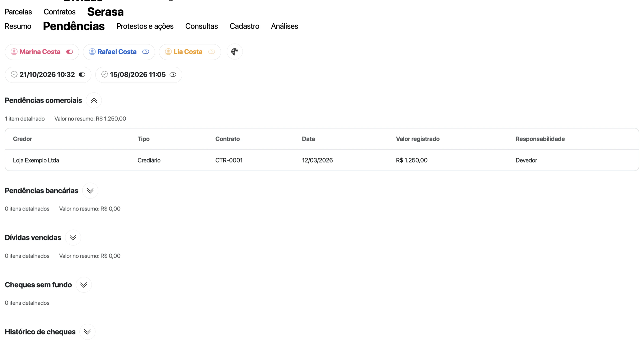Select the Pendências sub-tab

click(74, 26)
